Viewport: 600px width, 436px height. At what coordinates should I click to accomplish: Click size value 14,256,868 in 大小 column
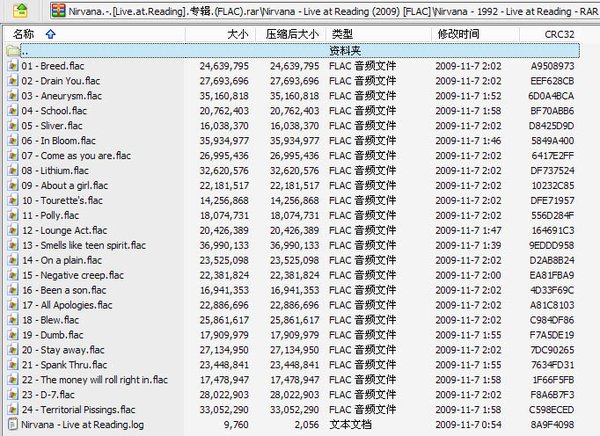(x=224, y=201)
